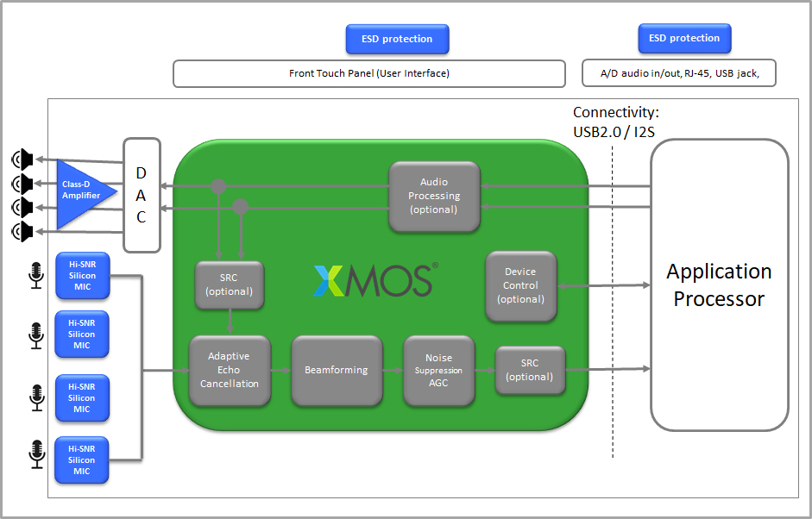The height and width of the screenshot is (519, 812).
Task: Select the Adaptive Echo Cancellation block
Action: pos(230,370)
